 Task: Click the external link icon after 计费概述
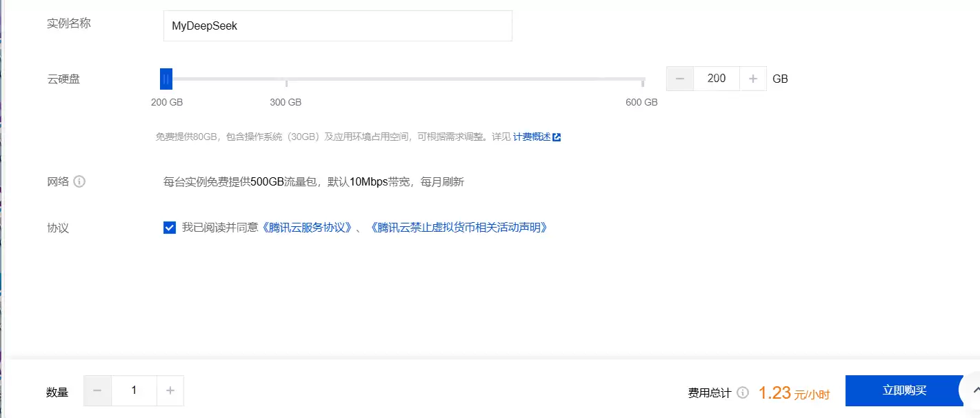pos(557,137)
